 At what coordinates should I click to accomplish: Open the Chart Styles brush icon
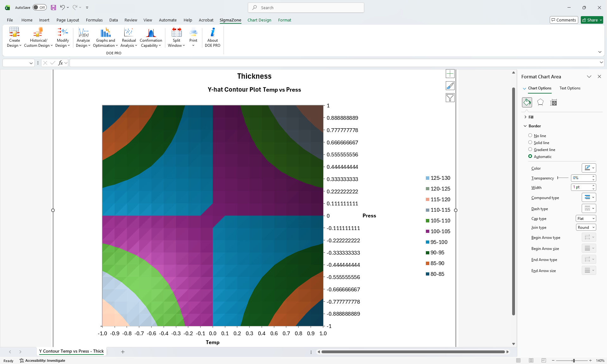click(450, 85)
